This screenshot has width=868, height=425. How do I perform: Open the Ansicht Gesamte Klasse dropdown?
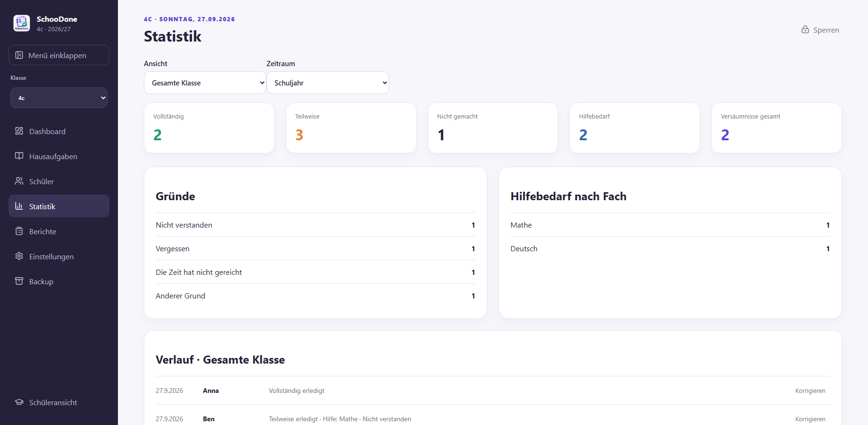point(205,83)
